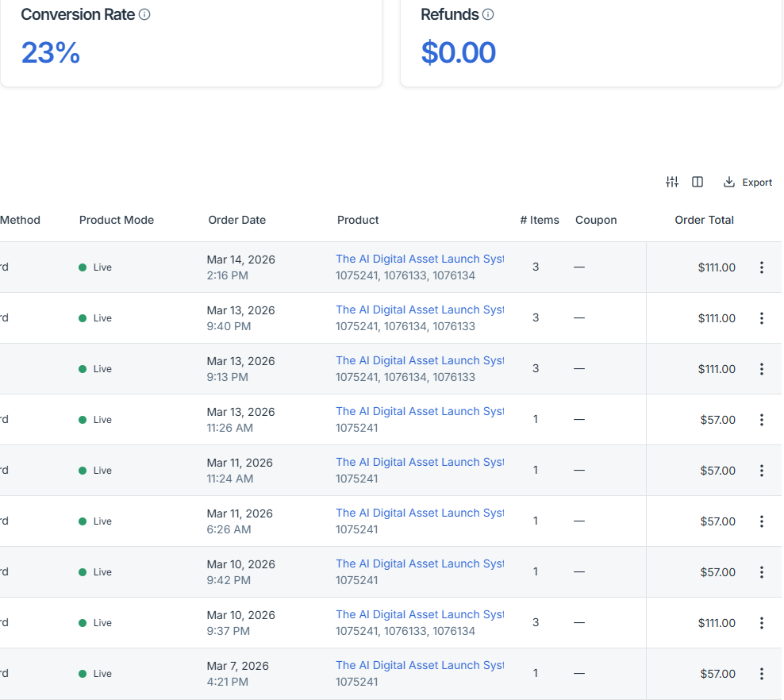Open product link in Mar 7 order row

click(419, 665)
